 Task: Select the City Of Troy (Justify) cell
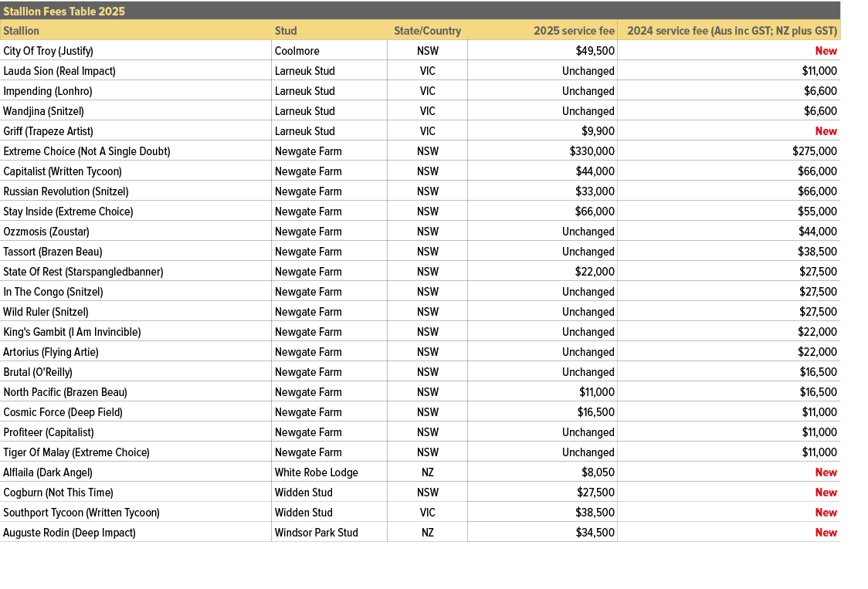48,51
